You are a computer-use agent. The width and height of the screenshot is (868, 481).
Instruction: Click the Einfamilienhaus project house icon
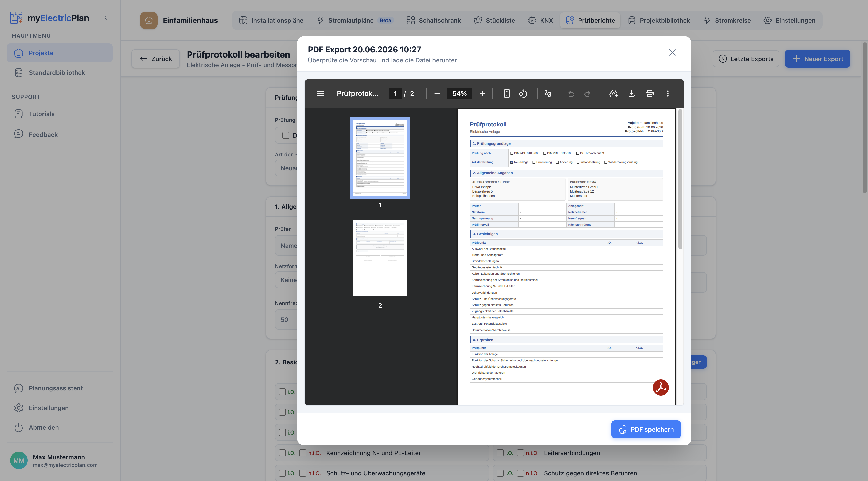click(x=149, y=20)
